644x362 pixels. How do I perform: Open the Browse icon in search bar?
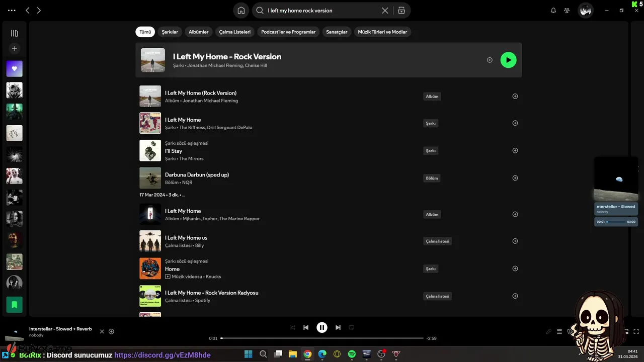click(x=401, y=10)
